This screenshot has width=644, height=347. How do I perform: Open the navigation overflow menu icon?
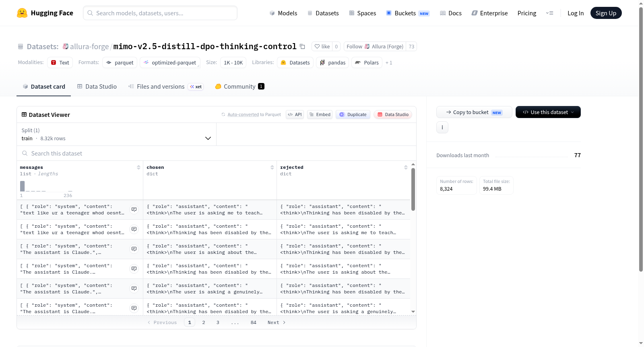tap(549, 13)
